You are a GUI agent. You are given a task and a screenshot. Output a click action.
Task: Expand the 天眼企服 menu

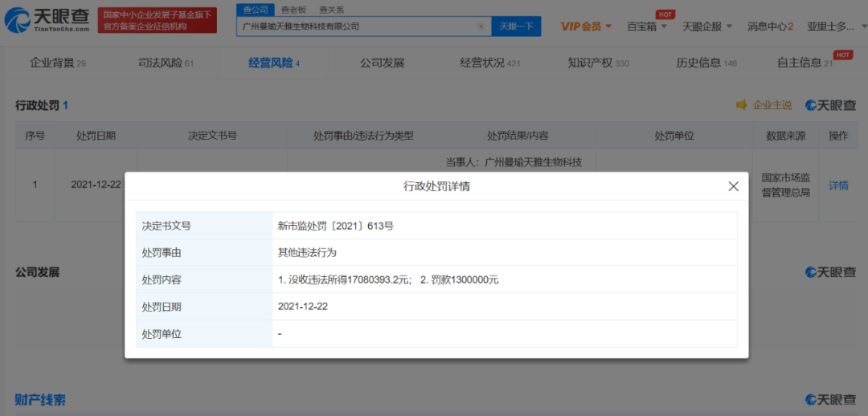click(707, 26)
